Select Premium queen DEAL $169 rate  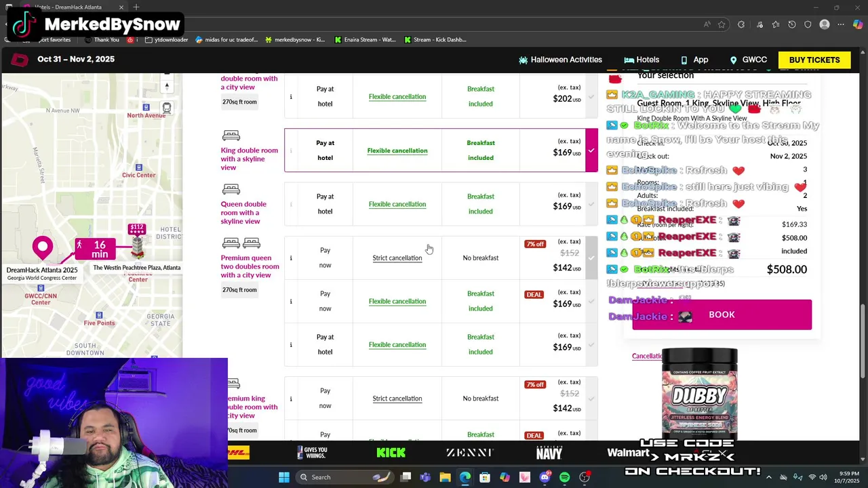pyautogui.click(x=591, y=301)
